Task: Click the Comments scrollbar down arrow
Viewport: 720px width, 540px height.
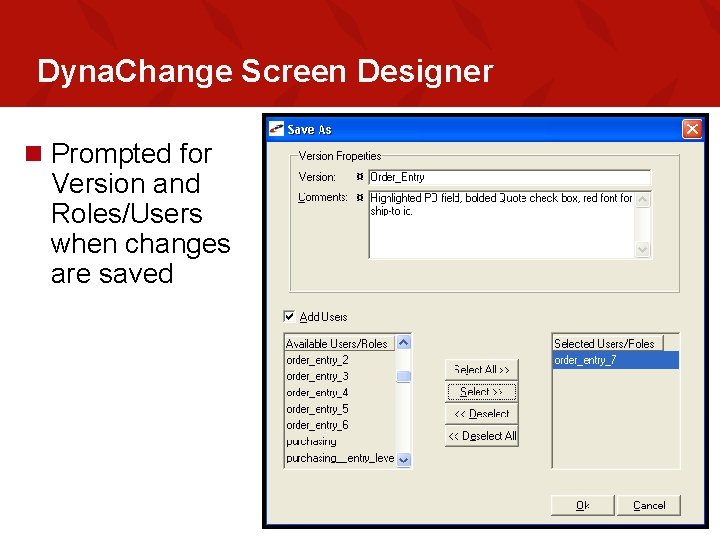Action: coord(643,249)
